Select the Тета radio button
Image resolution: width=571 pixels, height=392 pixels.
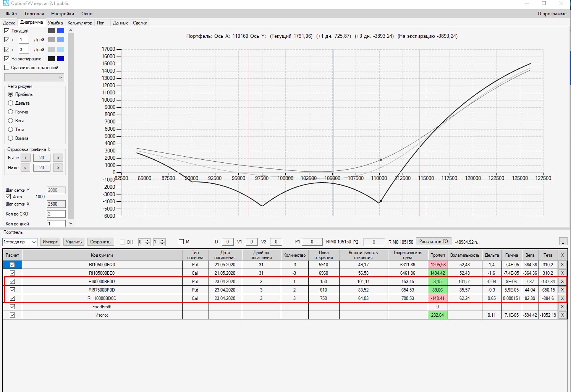click(11, 129)
